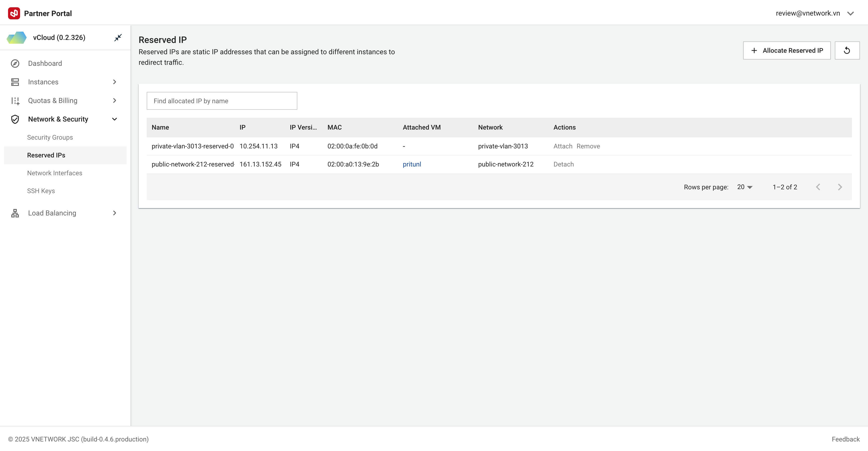Expand the Load Balancing chevron

(115, 213)
